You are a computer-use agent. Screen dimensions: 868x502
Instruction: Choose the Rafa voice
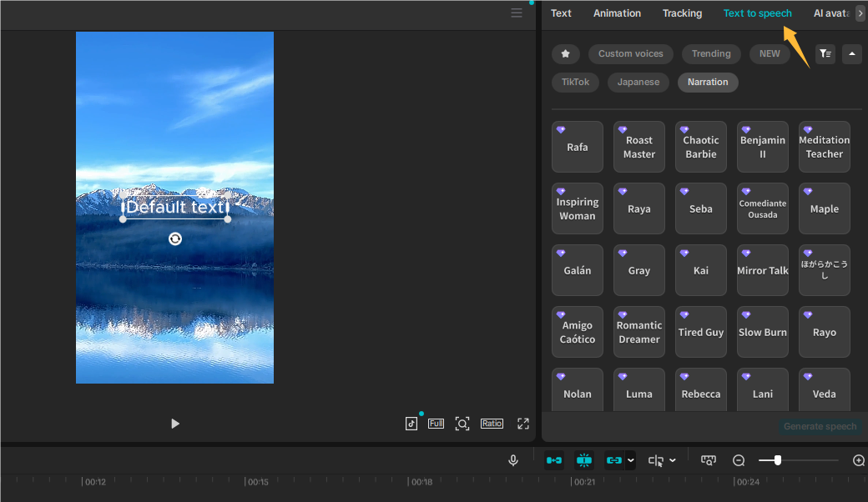click(x=578, y=147)
